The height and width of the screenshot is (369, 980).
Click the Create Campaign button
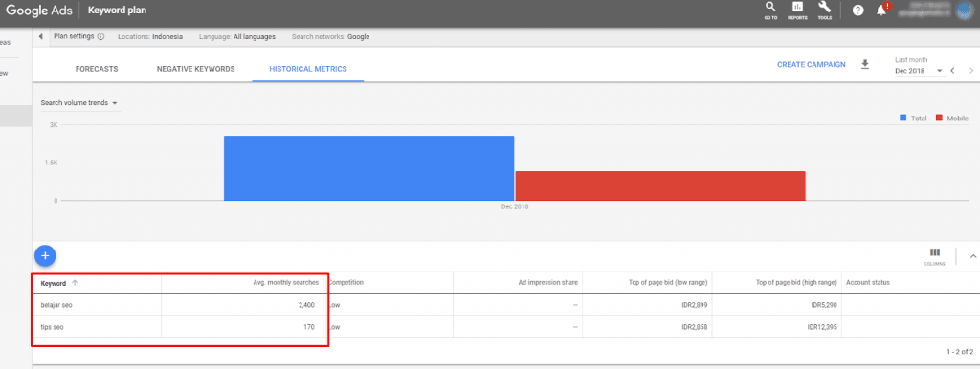pyautogui.click(x=812, y=64)
